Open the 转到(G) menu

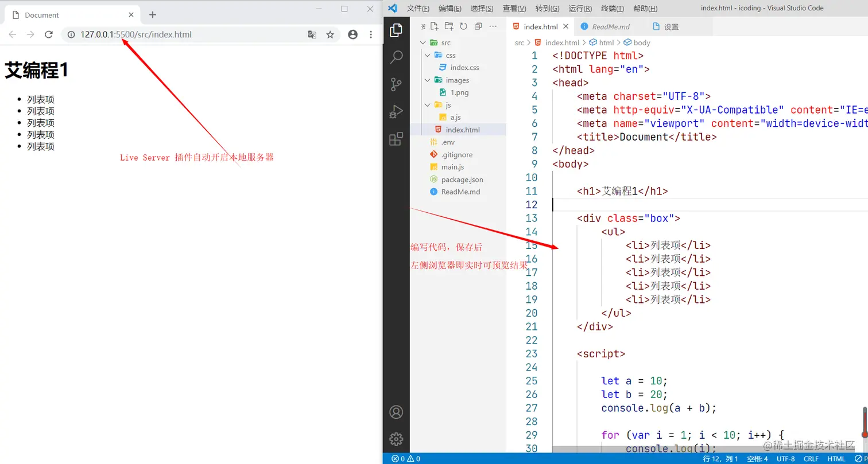(547, 8)
